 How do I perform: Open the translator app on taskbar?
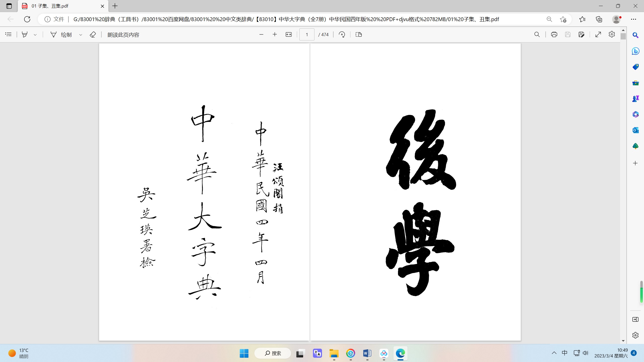317,353
